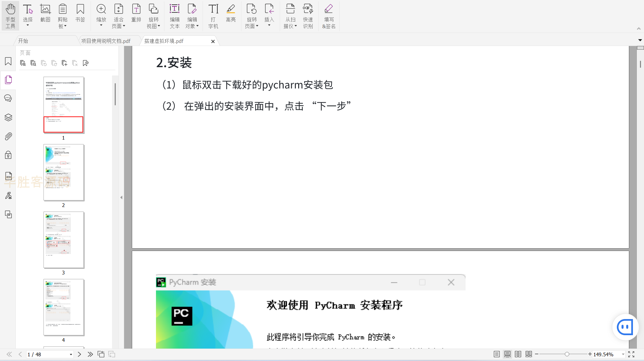Click the page number field 1 / 48
The image size is (644, 361).
50,354
